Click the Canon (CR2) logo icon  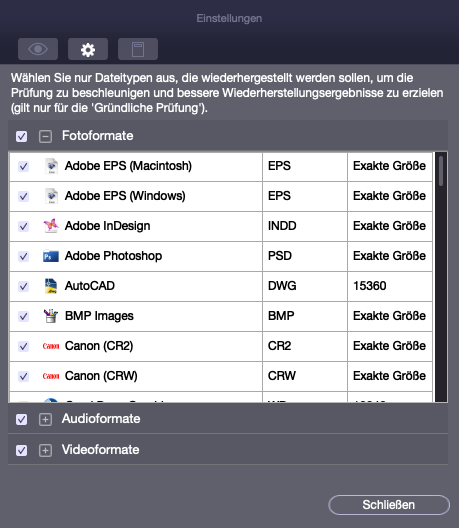pos(51,346)
